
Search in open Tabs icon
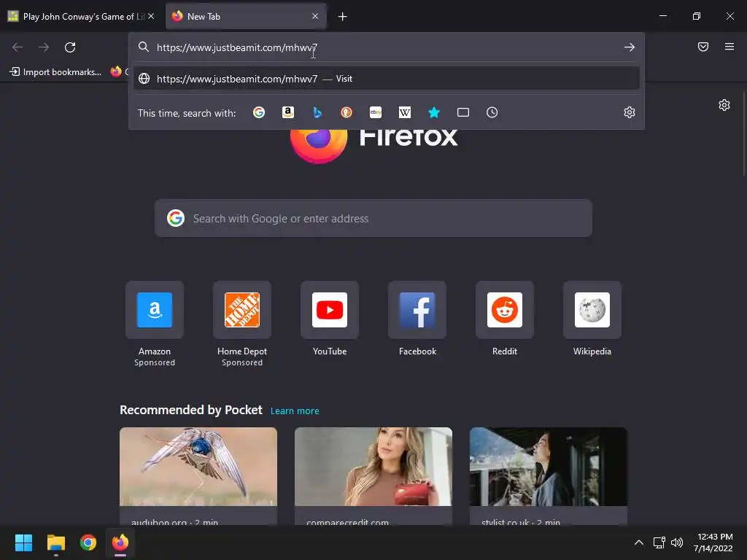[x=463, y=112]
